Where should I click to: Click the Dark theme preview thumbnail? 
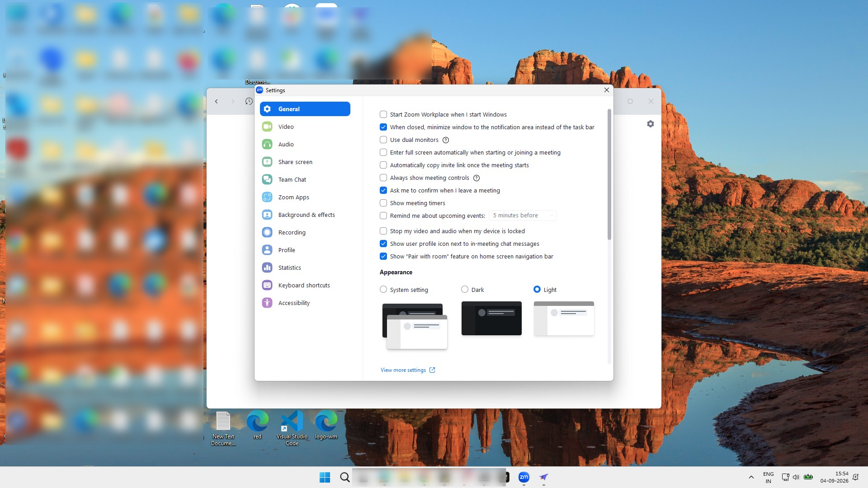pos(491,318)
